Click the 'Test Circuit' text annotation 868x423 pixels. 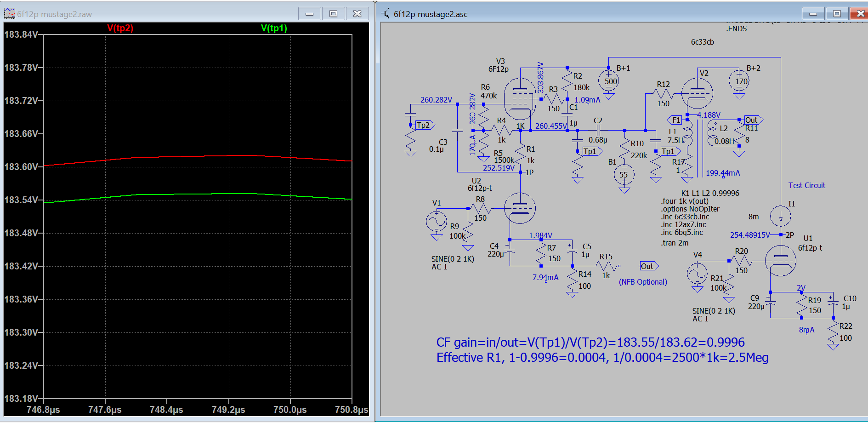tap(807, 185)
